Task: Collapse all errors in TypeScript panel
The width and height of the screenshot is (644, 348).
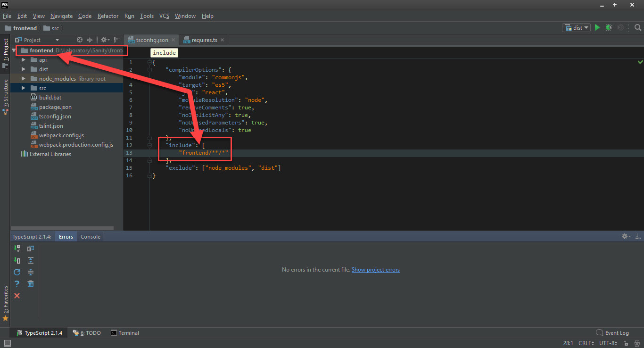Action: coord(31,272)
